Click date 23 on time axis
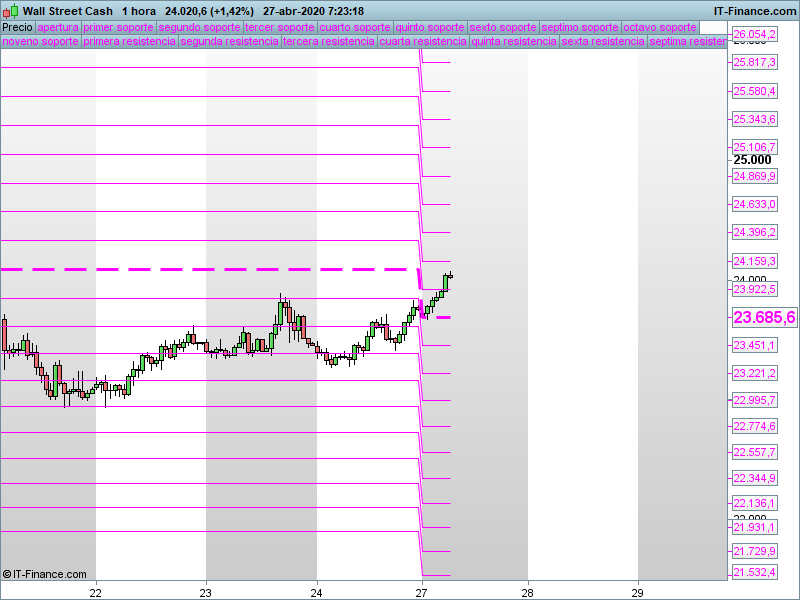 tap(206, 593)
